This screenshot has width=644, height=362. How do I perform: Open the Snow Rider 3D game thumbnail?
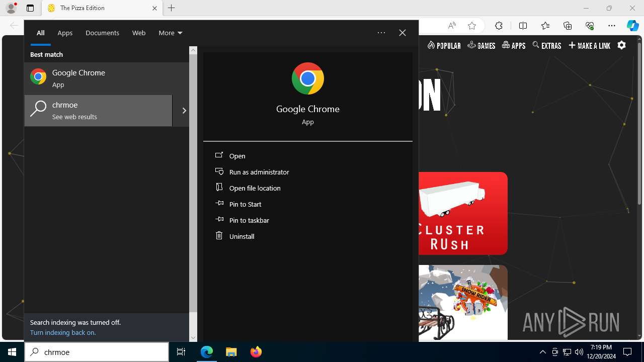pyautogui.click(x=463, y=303)
